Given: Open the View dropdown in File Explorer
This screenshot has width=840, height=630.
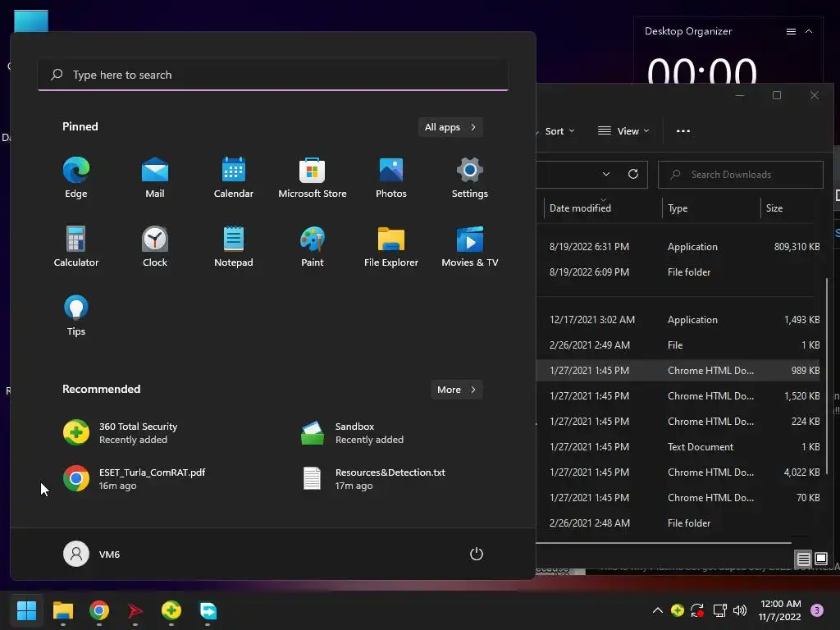Looking at the screenshot, I should coord(623,130).
